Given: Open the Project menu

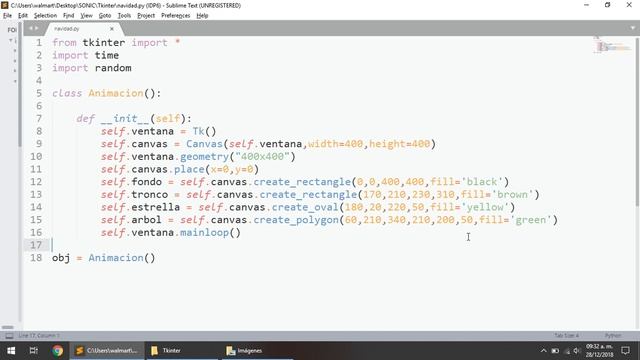Looking at the screenshot, I should pos(146,16).
